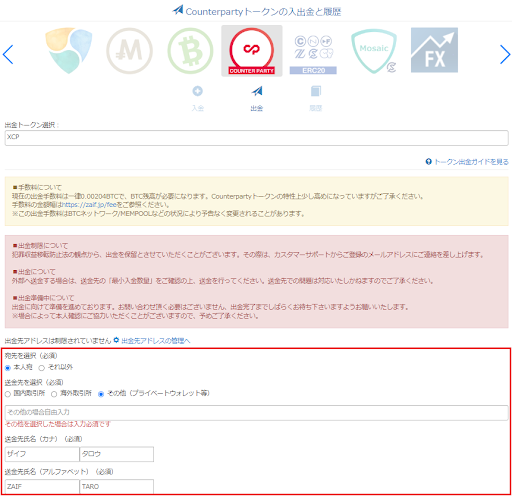Choose the 国内取引所 radio option
512x496 pixels.
(x=8, y=394)
